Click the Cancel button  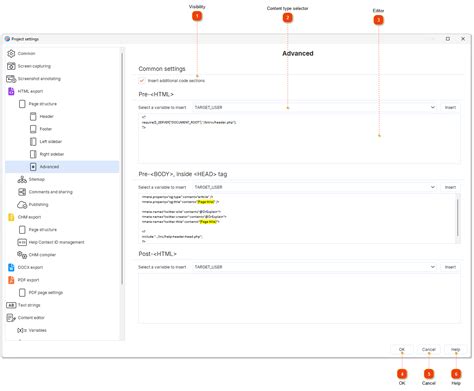coord(429,349)
